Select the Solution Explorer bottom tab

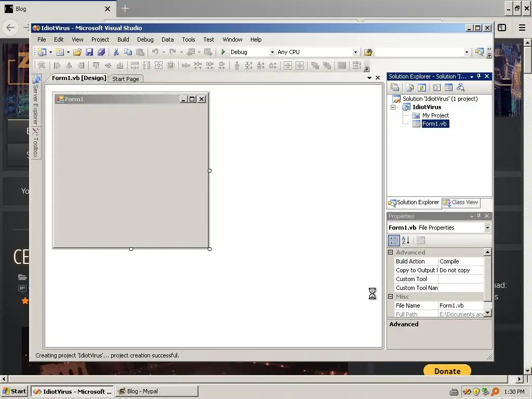coord(414,203)
